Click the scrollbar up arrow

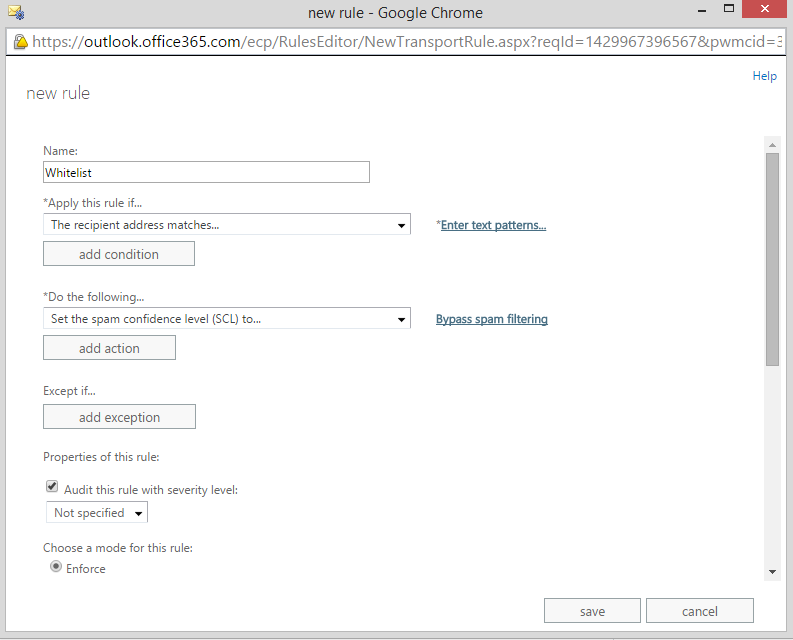coord(772,145)
